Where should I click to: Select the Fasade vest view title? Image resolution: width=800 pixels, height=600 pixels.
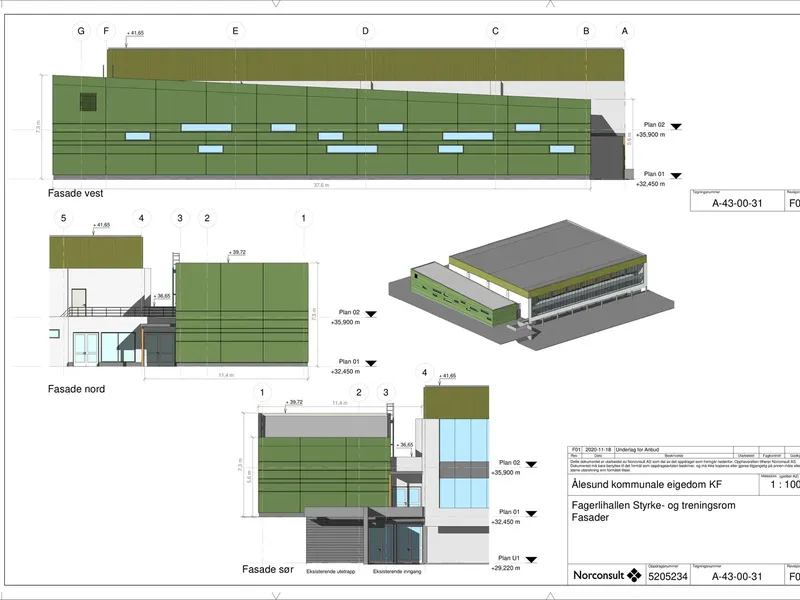pyautogui.click(x=76, y=193)
